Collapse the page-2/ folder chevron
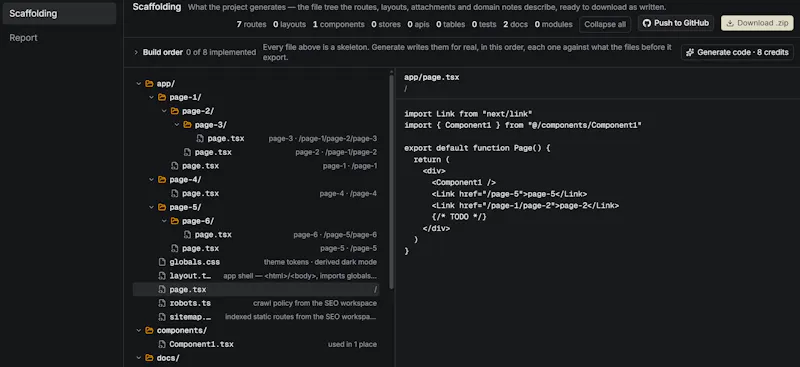800x367 pixels. 164,111
